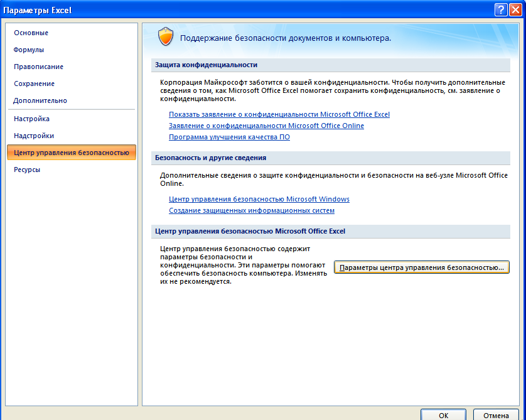Open Центр управления безопасностью Microsoft Windows link
The height and width of the screenshot is (420, 526).
pyautogui.click(x=259, y=199)
